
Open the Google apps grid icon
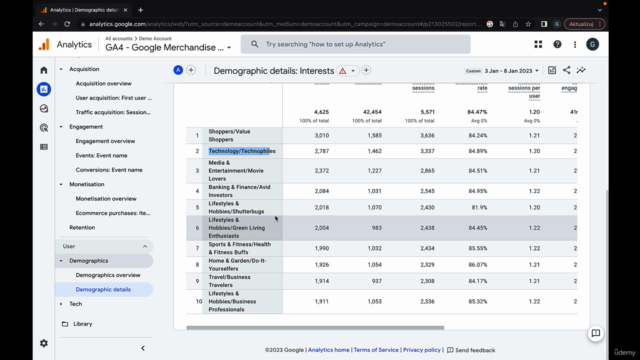[x=538, y=44]
